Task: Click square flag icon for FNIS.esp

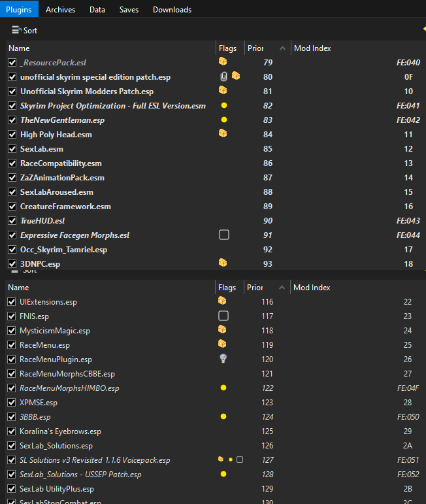Action: (x=223, y=316)
